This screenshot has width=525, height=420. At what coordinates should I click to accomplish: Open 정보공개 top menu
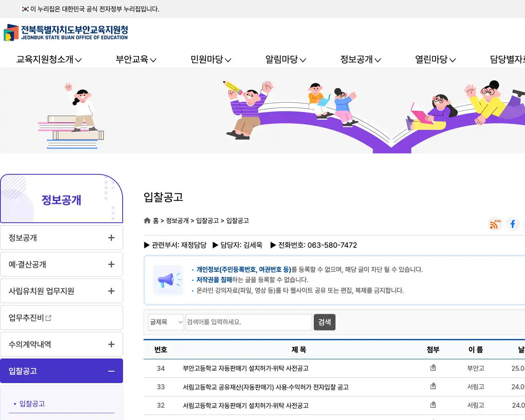click(361, 59)
